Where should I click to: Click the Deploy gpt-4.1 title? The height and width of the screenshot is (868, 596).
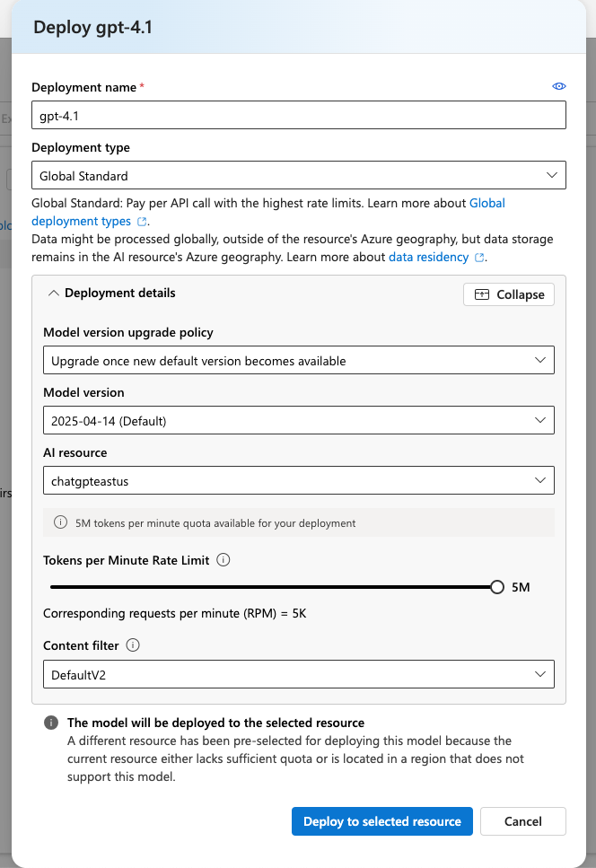93,27
